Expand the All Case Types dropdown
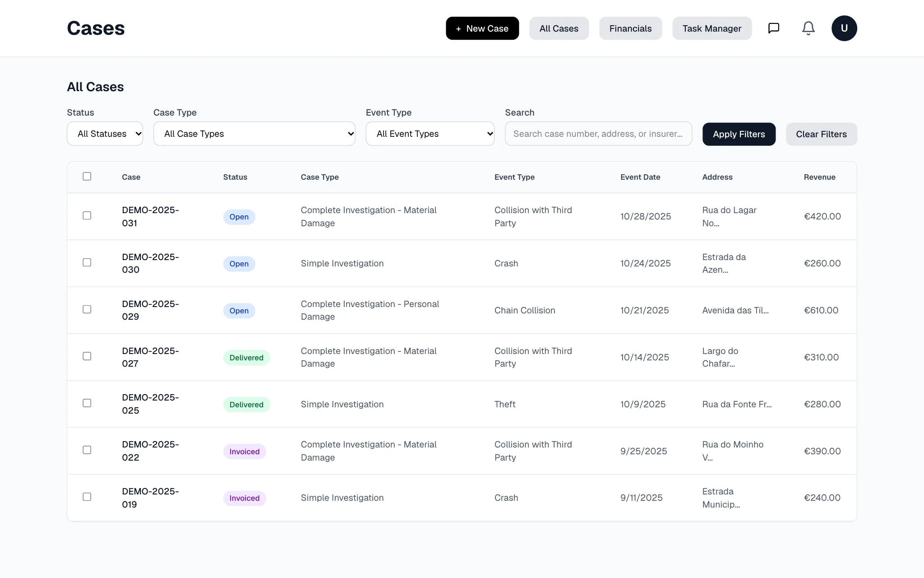Image resolution: width=924 pixels, height=578 pixels. (x=254, y=134)
